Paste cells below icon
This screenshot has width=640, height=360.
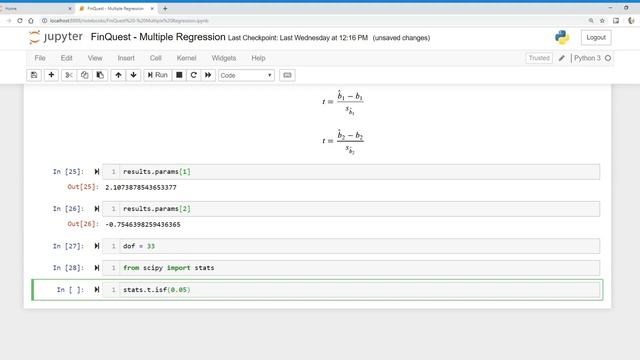pos(100,75)
